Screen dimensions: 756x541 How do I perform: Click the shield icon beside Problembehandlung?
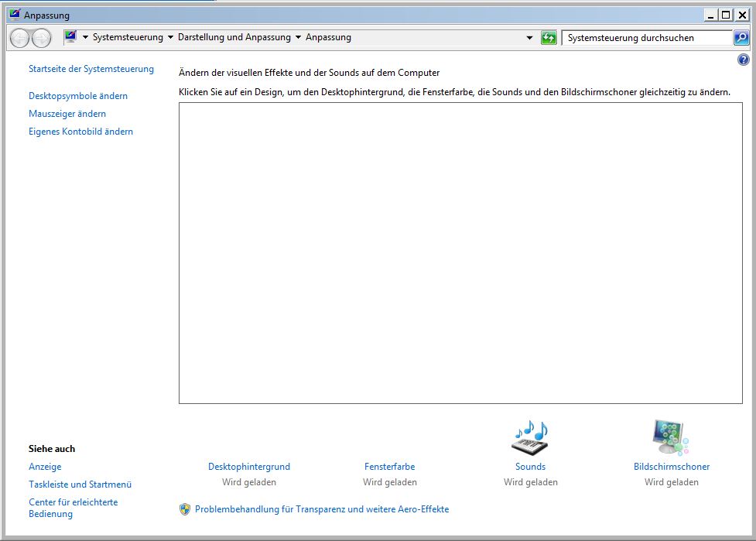[185, 509]
